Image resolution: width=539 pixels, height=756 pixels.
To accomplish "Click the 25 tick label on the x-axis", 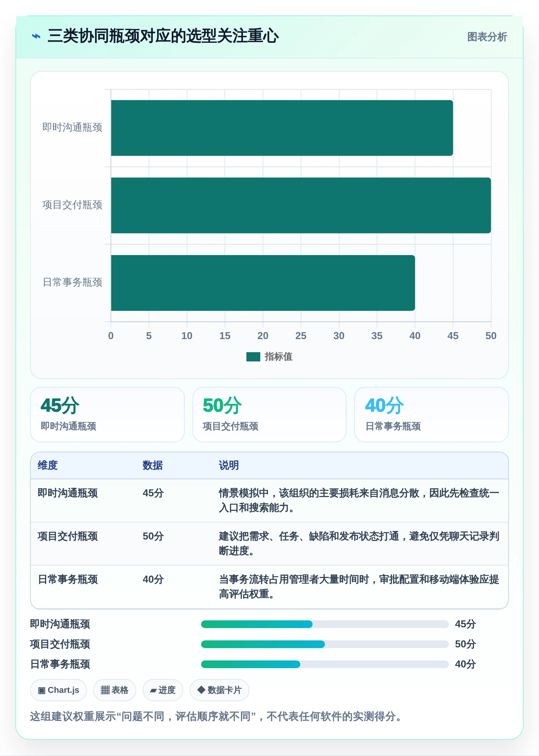I will (x=301, y=336).
